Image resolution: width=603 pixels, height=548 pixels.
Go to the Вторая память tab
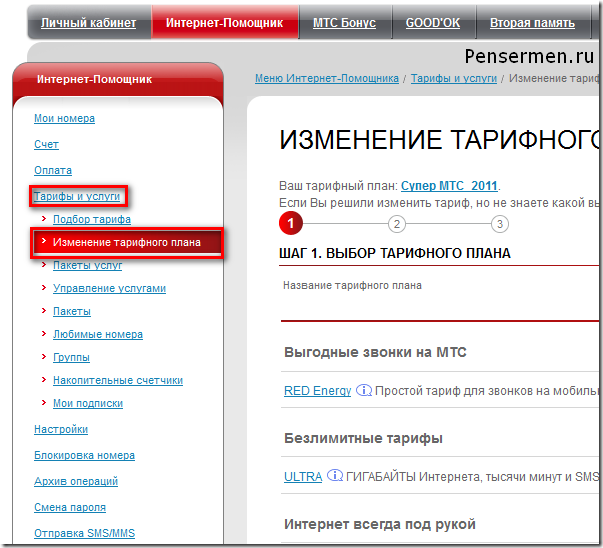(x=533, y=23)
